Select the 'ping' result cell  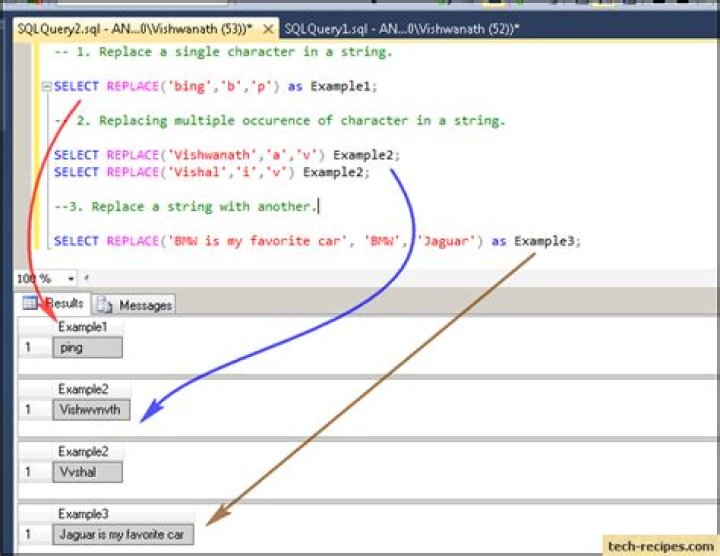point(88,348)
